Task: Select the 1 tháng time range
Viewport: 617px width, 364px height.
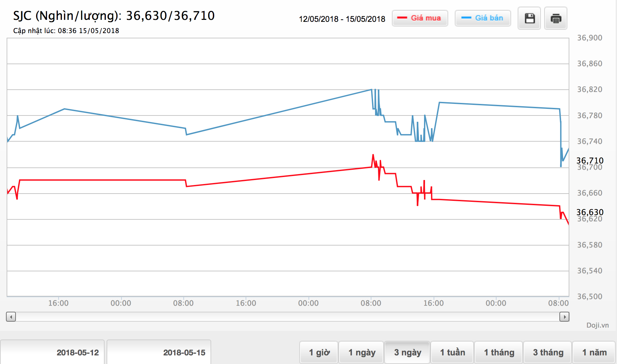Action: 499,352
